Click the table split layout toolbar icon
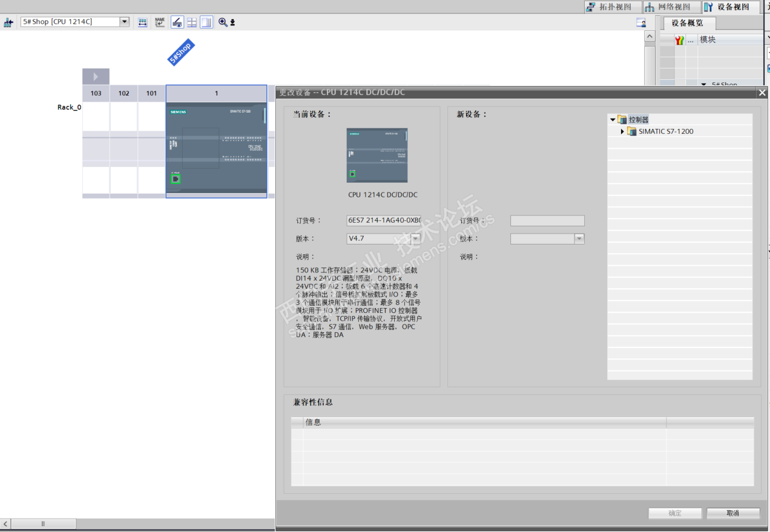The height and width of the screenshot is (532, 770). coord(192,22)
